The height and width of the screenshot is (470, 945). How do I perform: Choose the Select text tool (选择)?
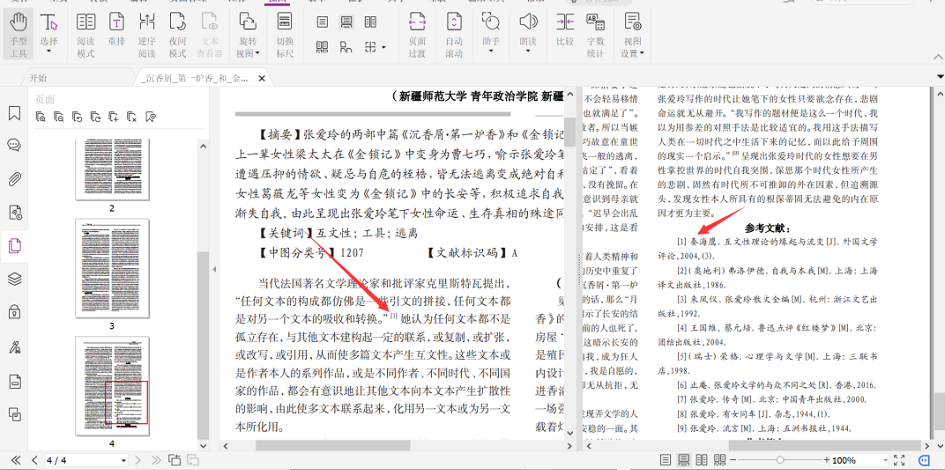coord(49,29)
